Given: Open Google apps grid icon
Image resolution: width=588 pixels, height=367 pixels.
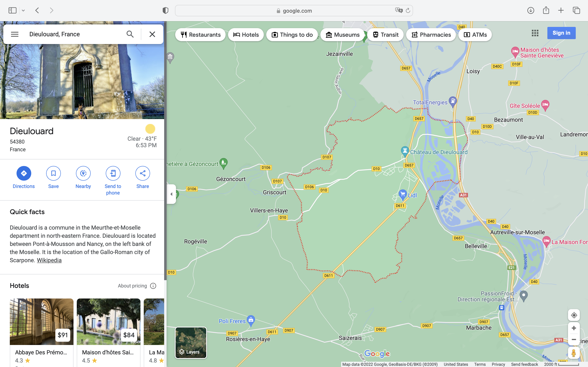Looking at the screenshot, I should [x=535, y=33].
